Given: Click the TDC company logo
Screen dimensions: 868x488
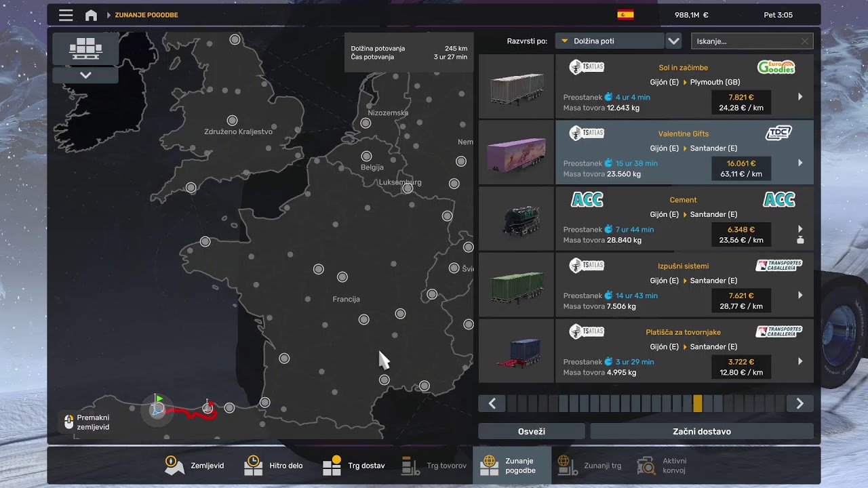Looking at the screenshot, I should [x=778, y=134].
